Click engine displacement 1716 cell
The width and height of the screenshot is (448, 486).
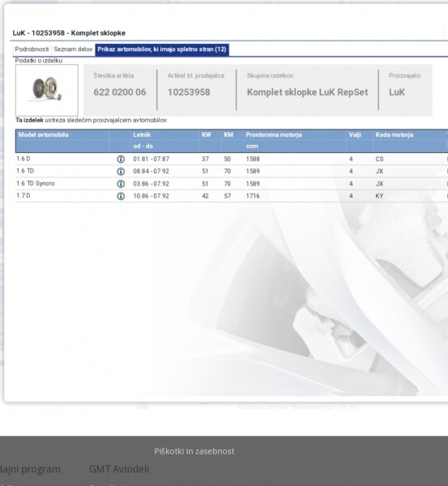pyautogui.click(x=253, y=196)
